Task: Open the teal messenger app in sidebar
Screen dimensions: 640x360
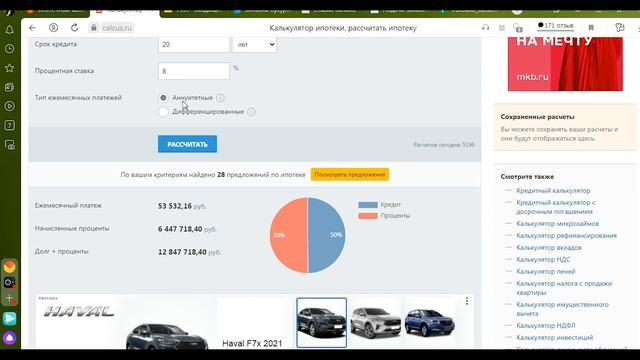Action: click(9, 318)
